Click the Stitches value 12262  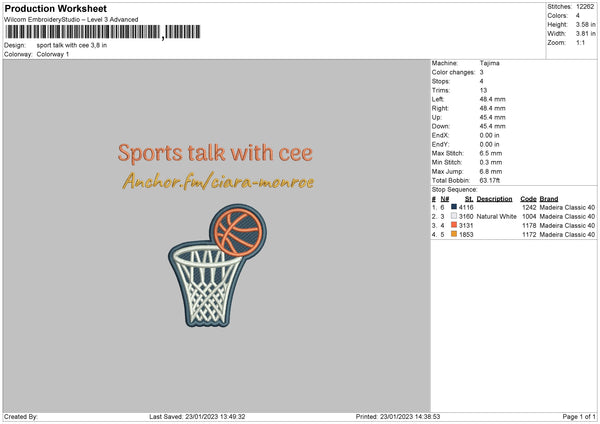point(585,7)
